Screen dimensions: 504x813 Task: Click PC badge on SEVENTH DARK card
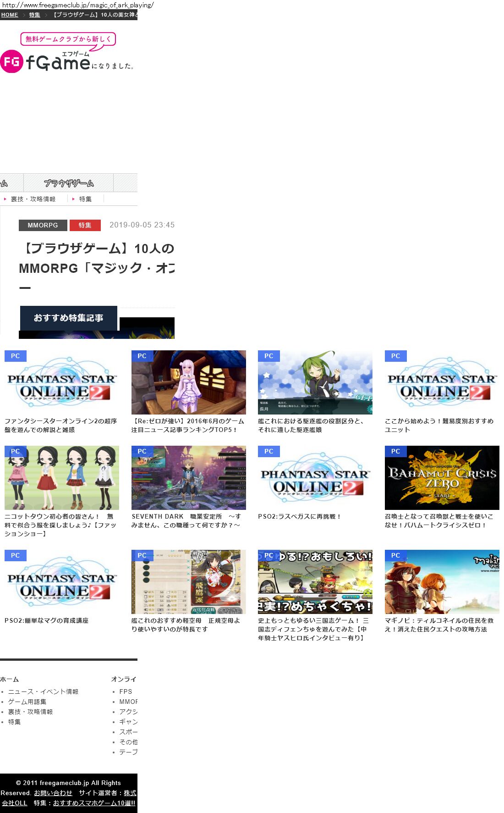point(142,451)
